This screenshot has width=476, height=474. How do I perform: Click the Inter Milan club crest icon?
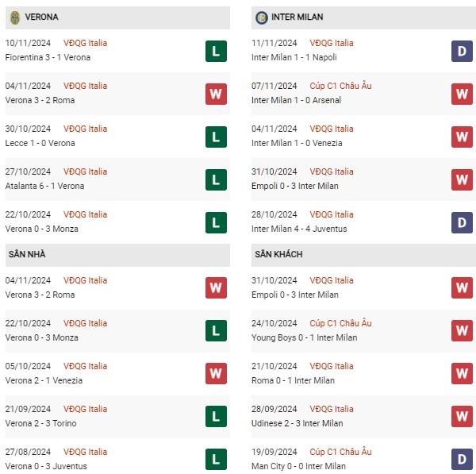[x=261, y=17]
